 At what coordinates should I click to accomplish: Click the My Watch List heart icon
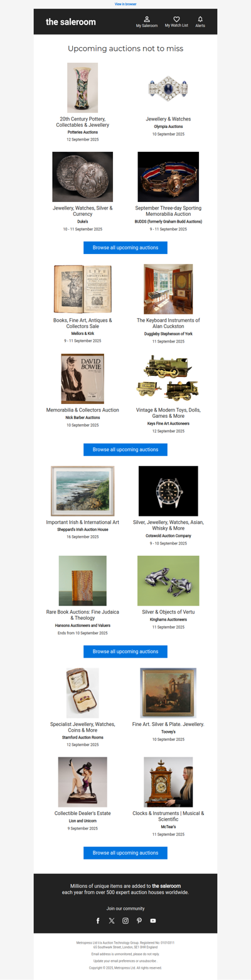coord(176,19)
